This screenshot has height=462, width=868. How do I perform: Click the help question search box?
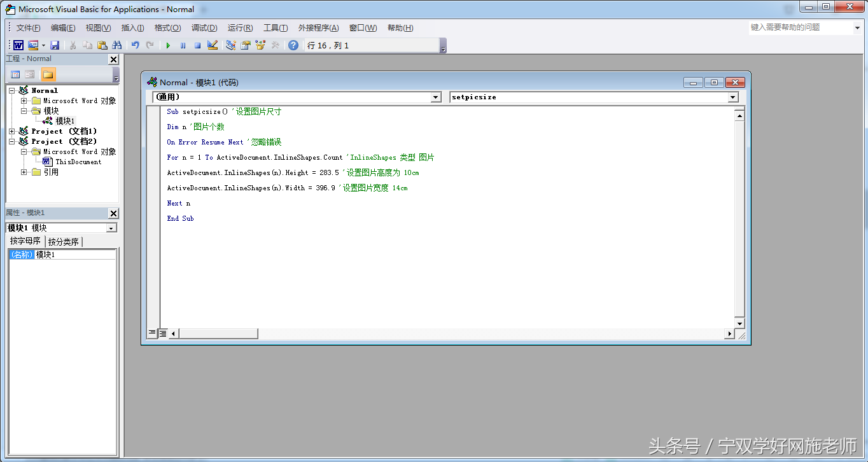pos(799,27)
